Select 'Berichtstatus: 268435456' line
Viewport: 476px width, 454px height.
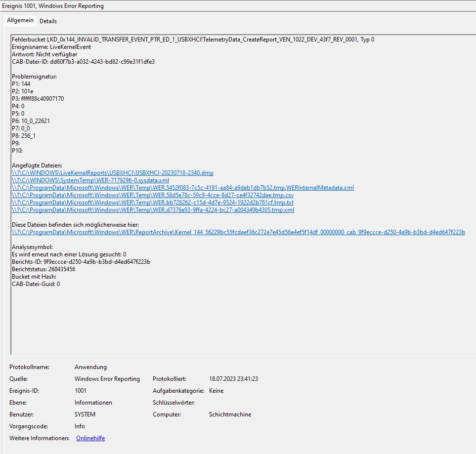click(x=43, y=269)
